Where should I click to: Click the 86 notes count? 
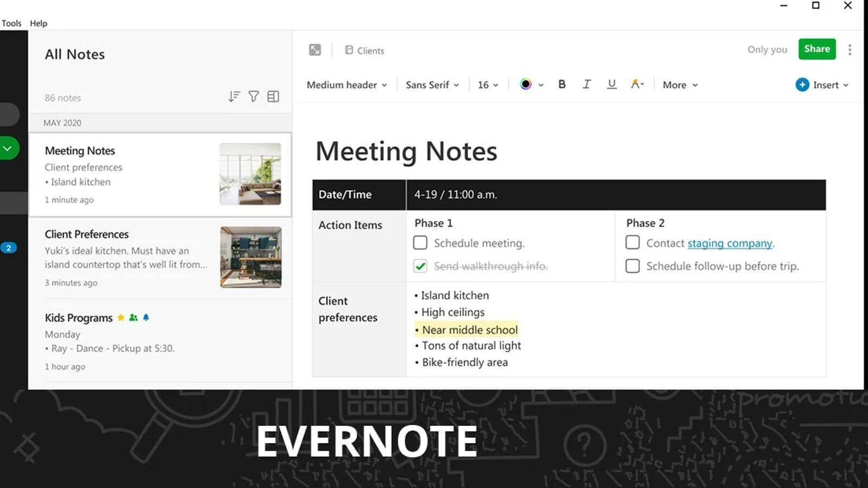(x=63, y=98)
